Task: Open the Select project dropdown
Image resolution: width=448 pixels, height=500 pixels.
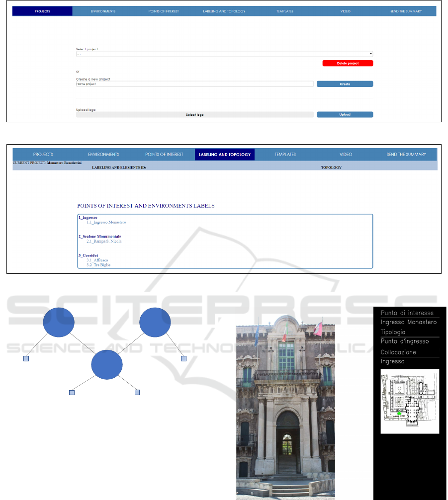Action: 224,54
